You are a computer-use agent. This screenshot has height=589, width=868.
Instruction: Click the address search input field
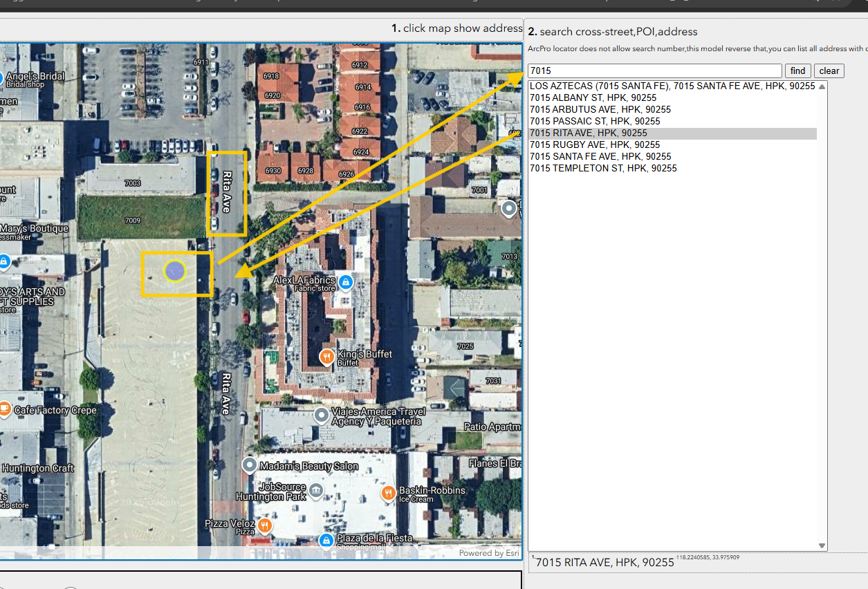[x=654, y=71]
